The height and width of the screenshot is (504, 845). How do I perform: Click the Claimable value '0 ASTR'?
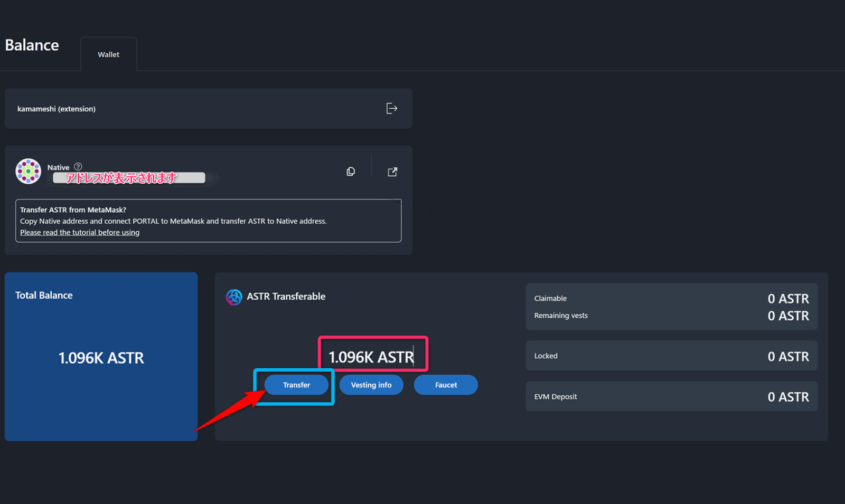click(x=788, y=299)
